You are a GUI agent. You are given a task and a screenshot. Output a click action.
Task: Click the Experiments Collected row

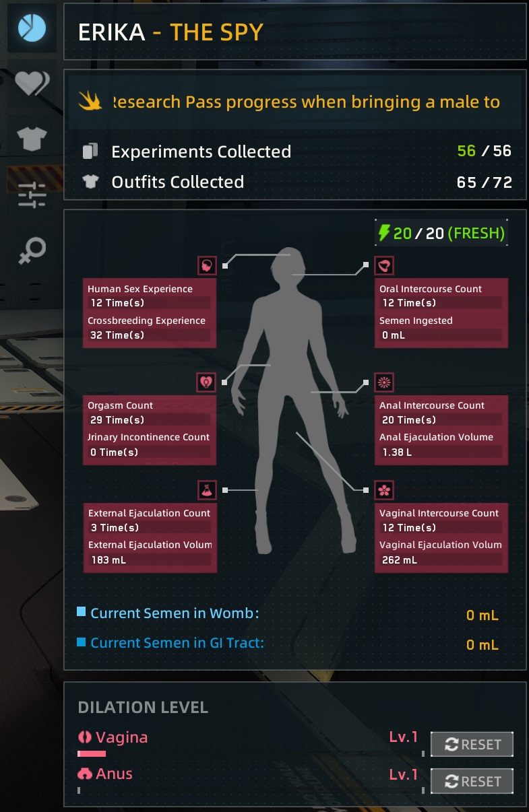tap(296, 151)
